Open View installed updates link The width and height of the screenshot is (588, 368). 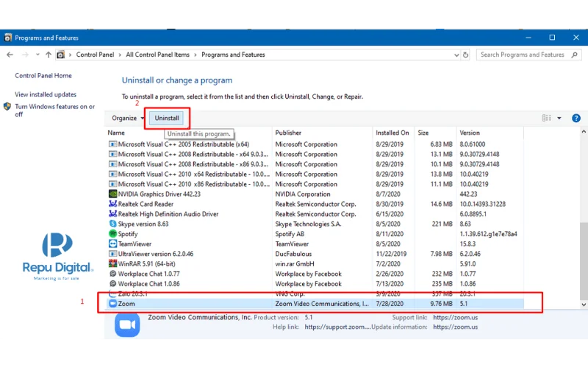click(x=46, y=95)
